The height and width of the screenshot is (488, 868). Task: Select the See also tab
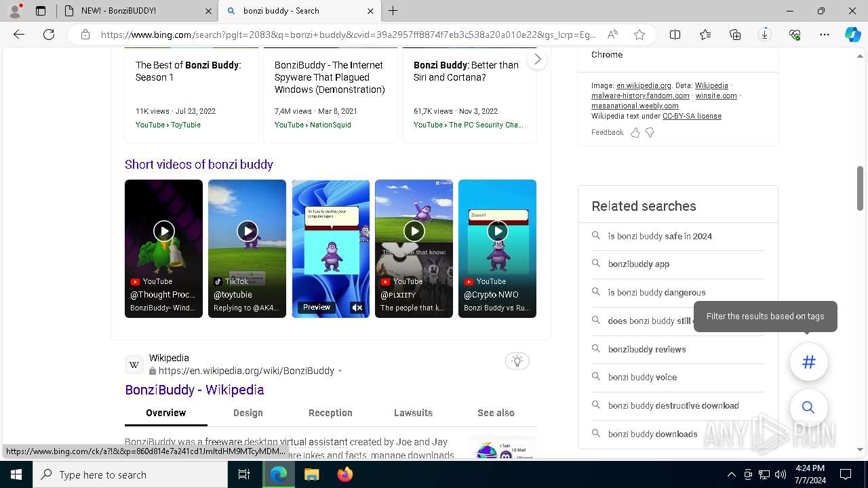pos(496,413)
